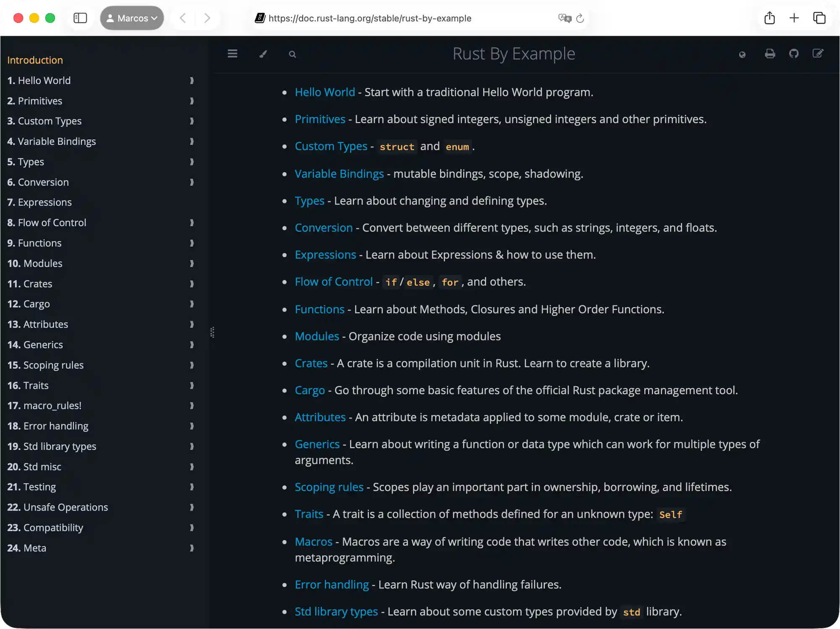The width and height of the screenshot is (840, 629).
Task: Open the hamburger sidebar menu icon
Action: coord(232,54)
